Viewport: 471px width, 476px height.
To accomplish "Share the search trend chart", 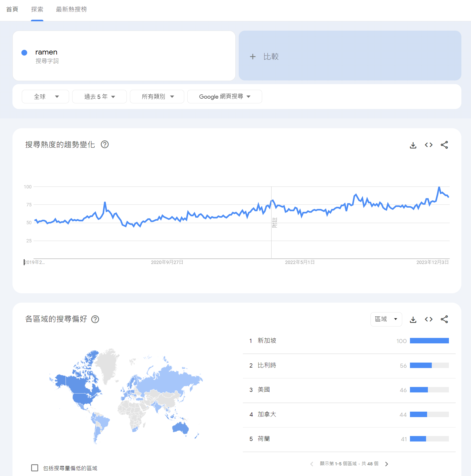I will [444, 145].
